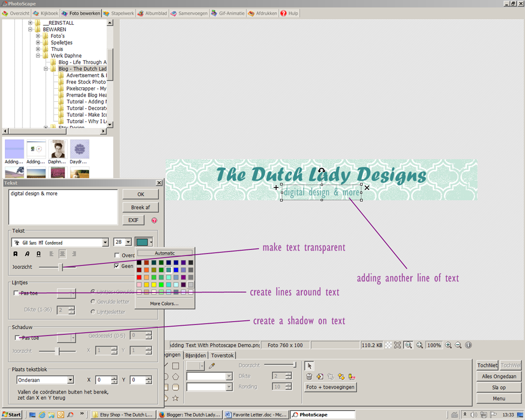
Task: Select the rectangle shape tool
Action: [175, 366]
